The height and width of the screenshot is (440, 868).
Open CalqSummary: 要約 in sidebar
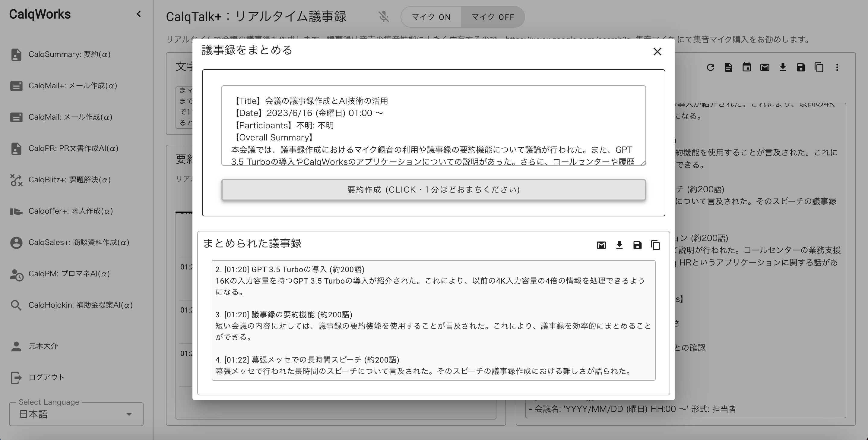click(69, 55)
